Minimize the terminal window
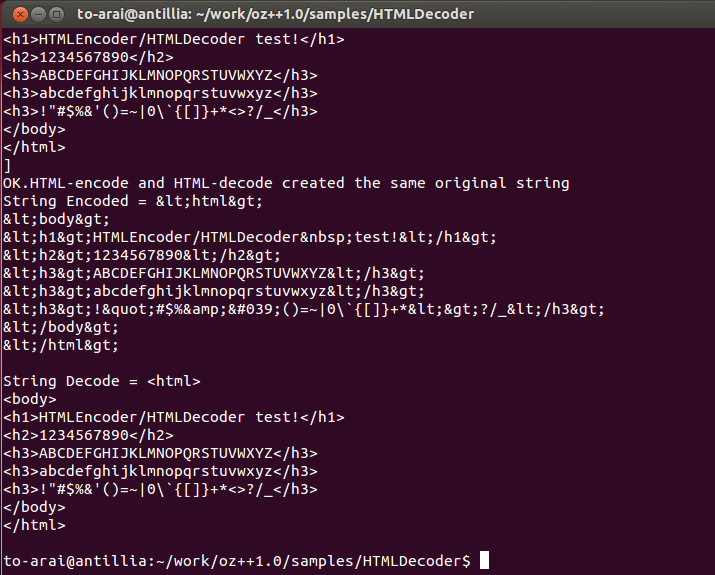The height and width of the screenshot is (575, 715). [38, 15]
